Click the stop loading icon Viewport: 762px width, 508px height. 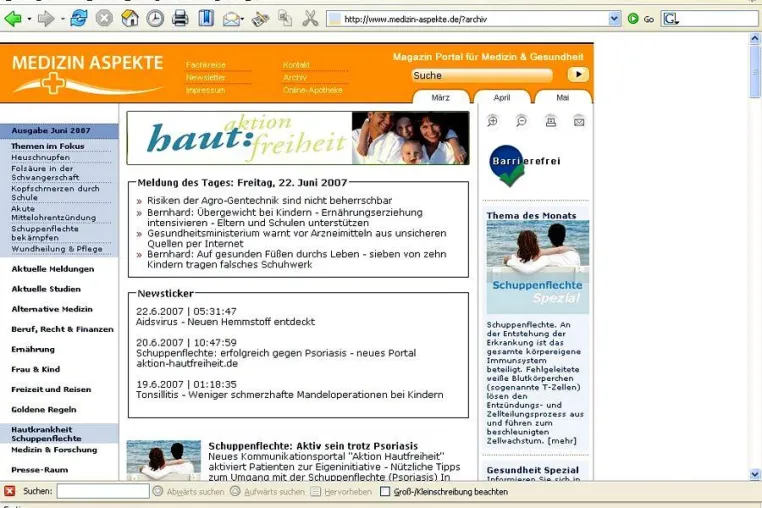point(104,18)
